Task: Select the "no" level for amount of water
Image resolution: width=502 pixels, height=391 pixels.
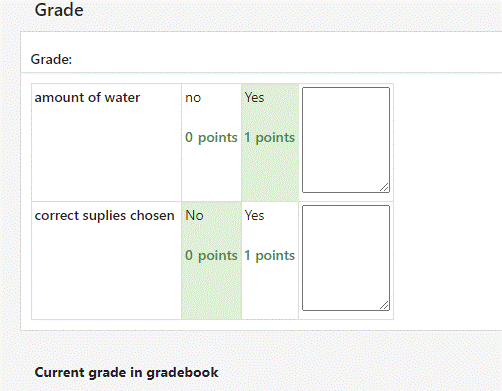Action: tap(211, 143)
